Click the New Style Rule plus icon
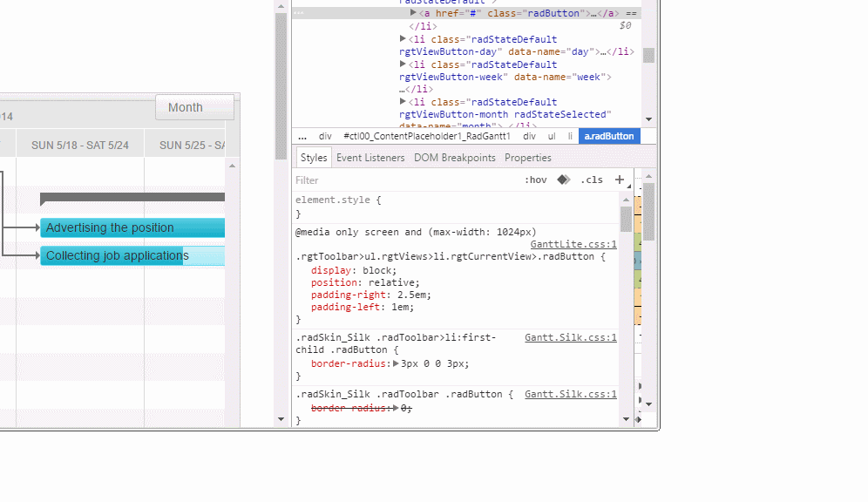This screenshot has height=502, width=868. click(x=620, y=180)
